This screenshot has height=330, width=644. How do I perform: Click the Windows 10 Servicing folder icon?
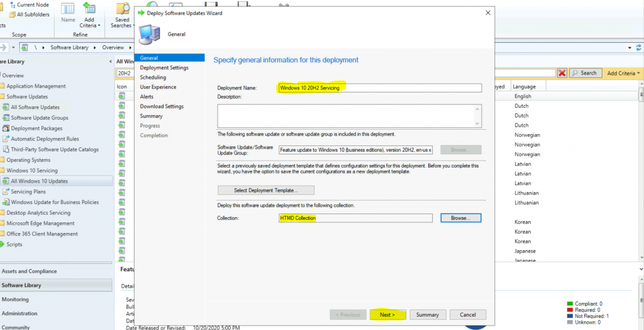pyautogui.click(x=2, y=170)
